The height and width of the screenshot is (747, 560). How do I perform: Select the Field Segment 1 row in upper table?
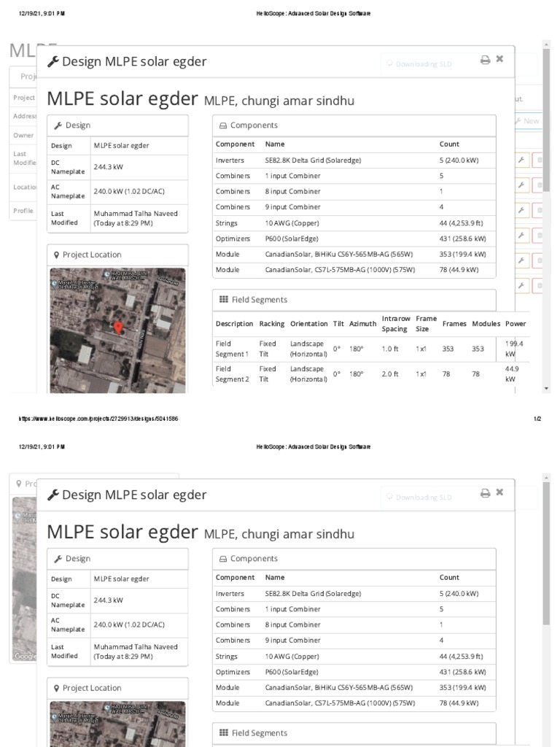click(370, 349)
